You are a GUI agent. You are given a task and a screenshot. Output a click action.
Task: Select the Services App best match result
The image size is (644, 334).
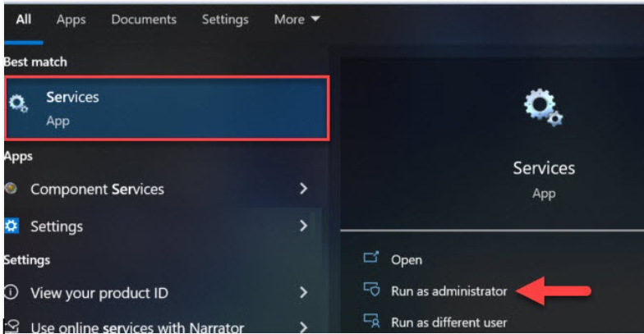(x=167, y=108)
